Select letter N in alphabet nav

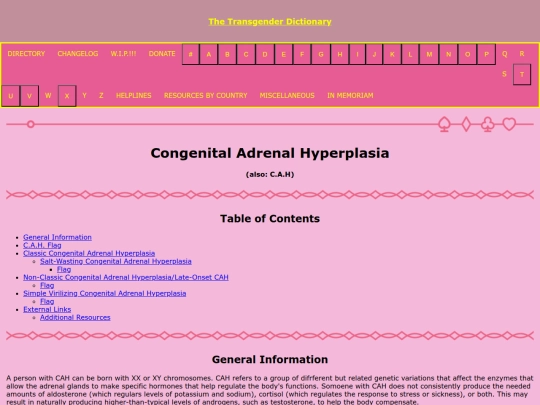448,54
